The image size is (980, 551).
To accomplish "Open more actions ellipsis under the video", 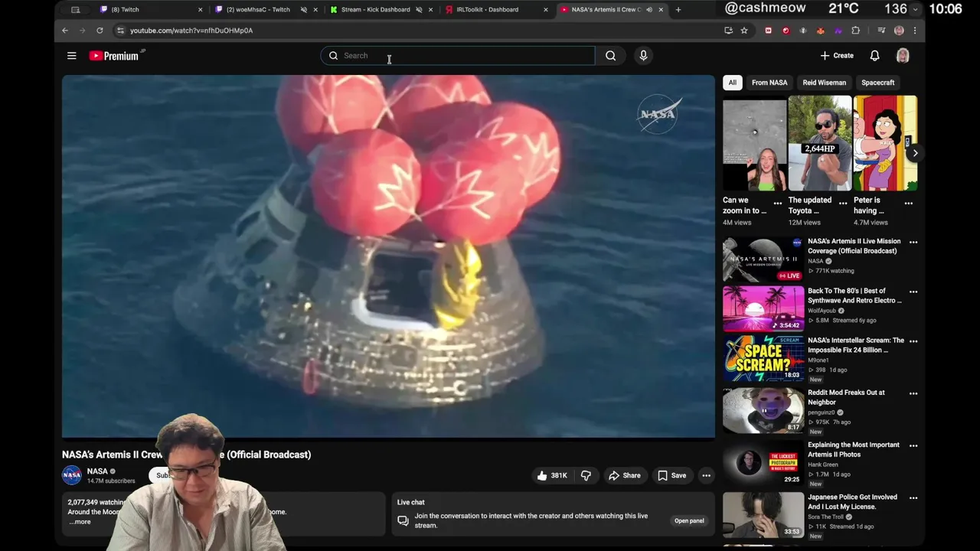I will tap(706, 475).
